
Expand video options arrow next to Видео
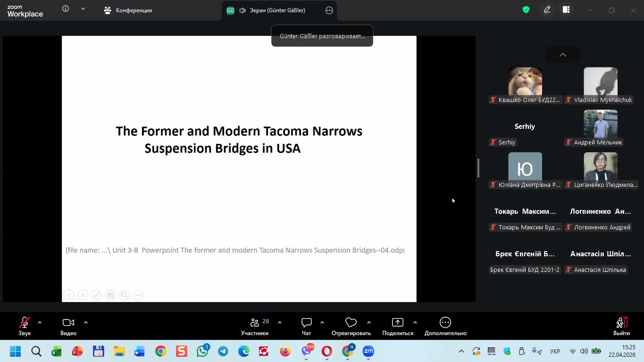coord(86,323)
